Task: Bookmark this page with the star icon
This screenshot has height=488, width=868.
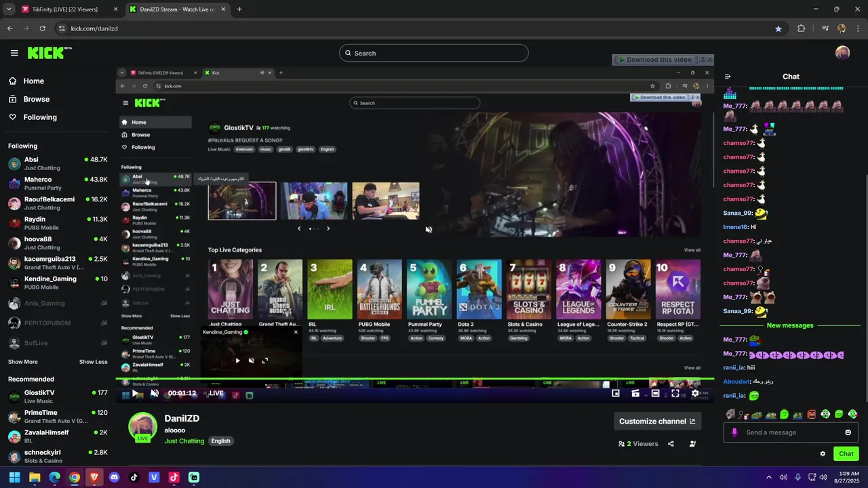Action: 778,28
